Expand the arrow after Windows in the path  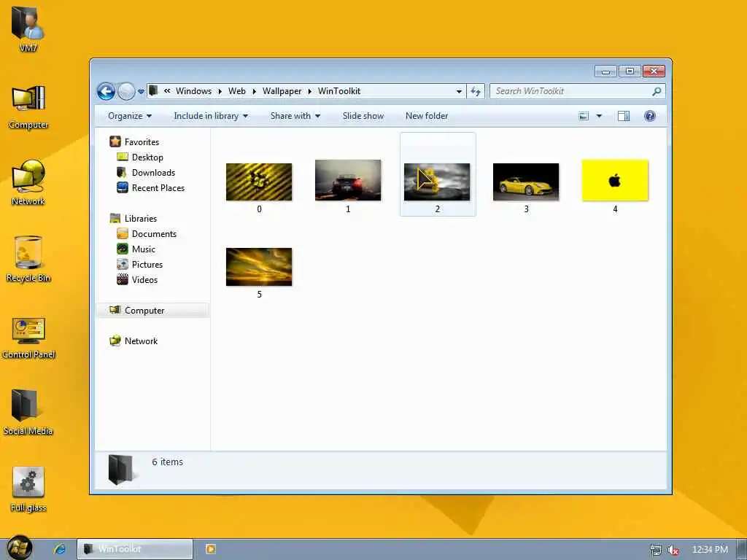[220, 91]
